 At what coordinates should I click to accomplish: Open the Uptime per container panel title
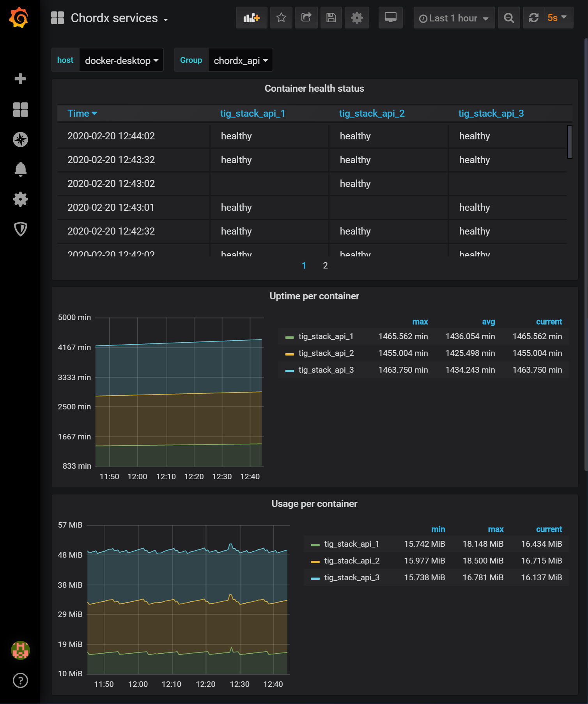(x=314, y=296)
